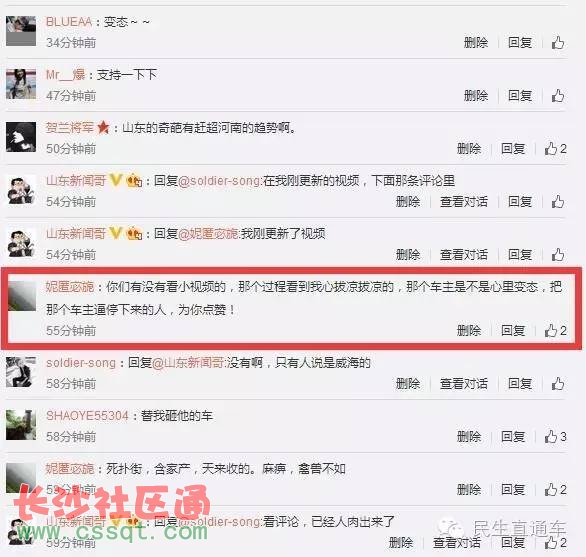The height and width of the screenshot is (557, 586).
Task: Click the @山东新闻哥 mention in soldier-song's reply
Action: [189, 363]
